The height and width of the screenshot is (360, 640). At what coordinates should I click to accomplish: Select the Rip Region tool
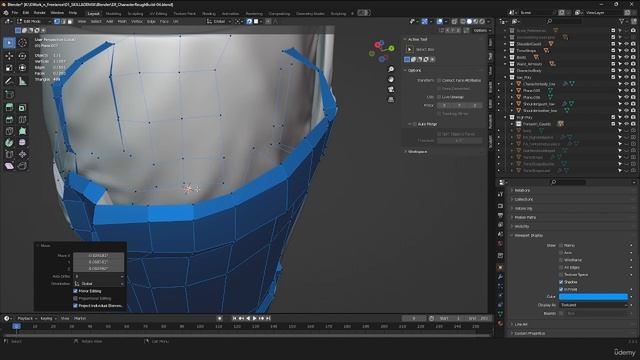[x=22, y=166]
